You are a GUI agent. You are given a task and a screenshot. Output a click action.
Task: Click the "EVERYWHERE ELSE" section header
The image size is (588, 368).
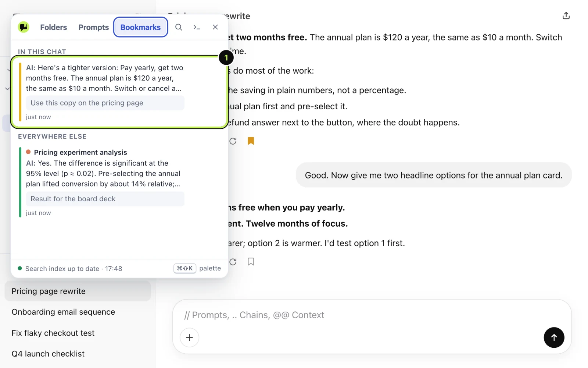pos(52,137)
